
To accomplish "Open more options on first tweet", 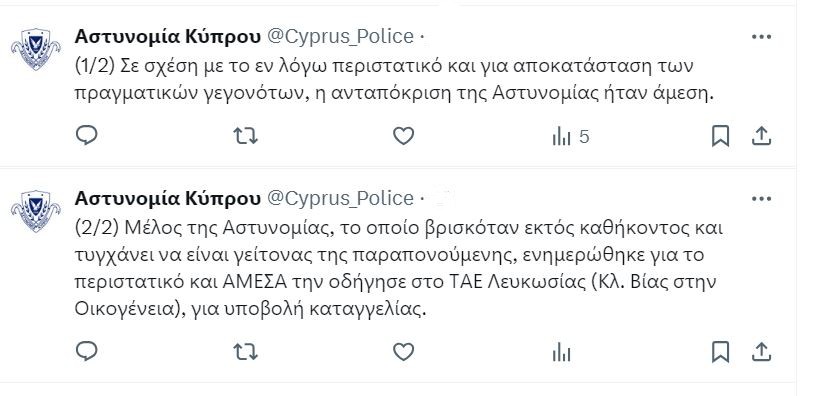I will pos(761,37).
